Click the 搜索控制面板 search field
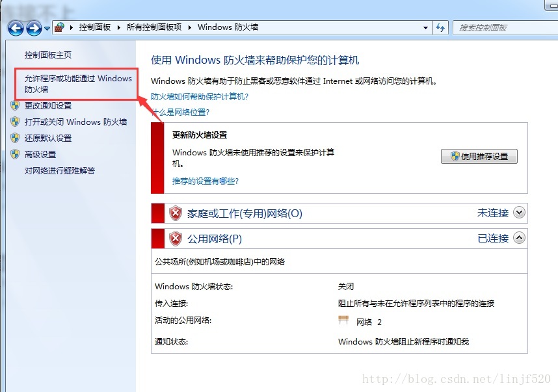Screen dimensions: 558x392 click(505, 28)
